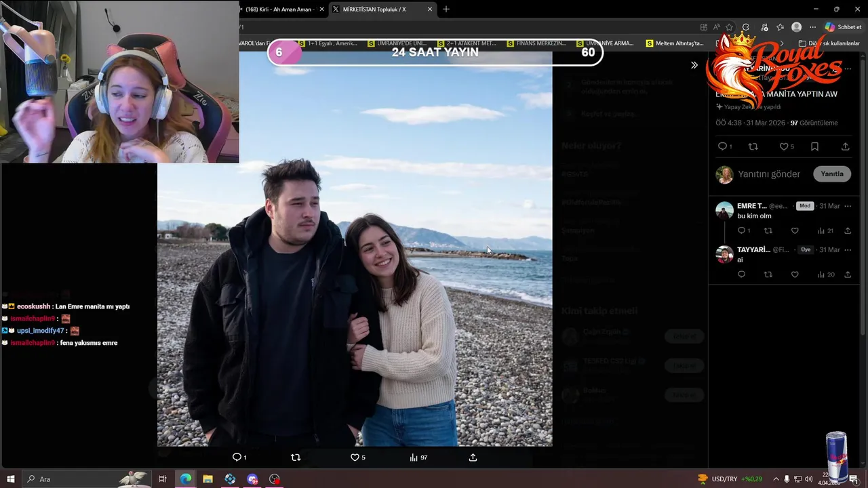Open Meltem Altıntaş'ta... bookmark
Screen dimensions: 868x488
click(675, 43)
